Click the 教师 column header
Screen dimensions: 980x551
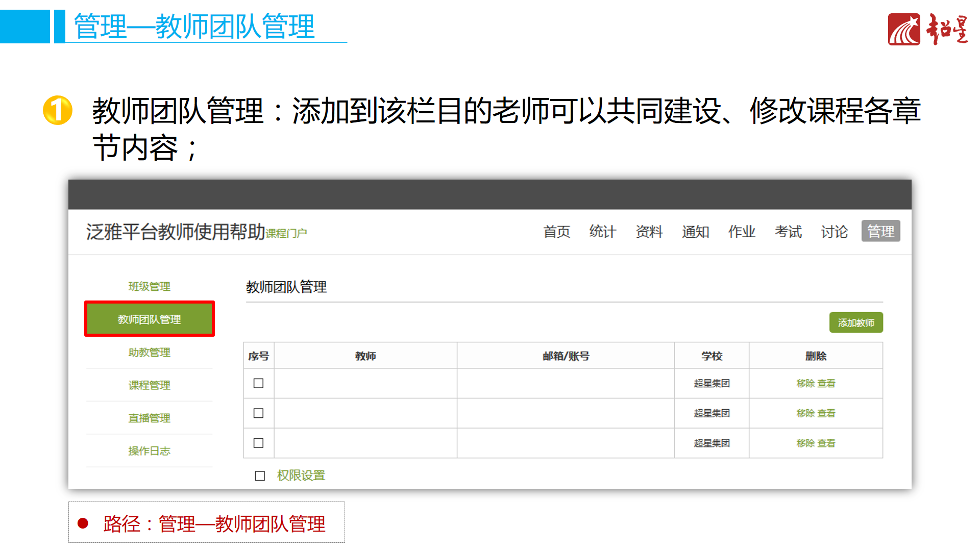point(365,356)
